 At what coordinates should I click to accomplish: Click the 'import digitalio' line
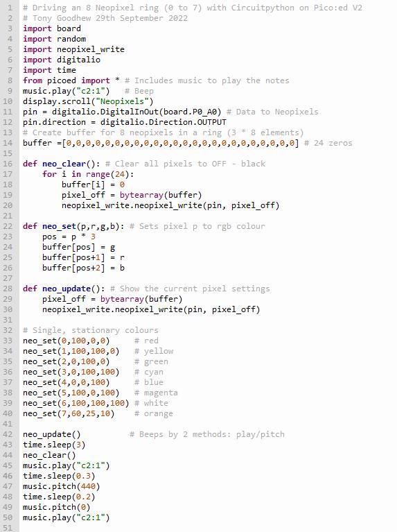click(x=62, y=60)
